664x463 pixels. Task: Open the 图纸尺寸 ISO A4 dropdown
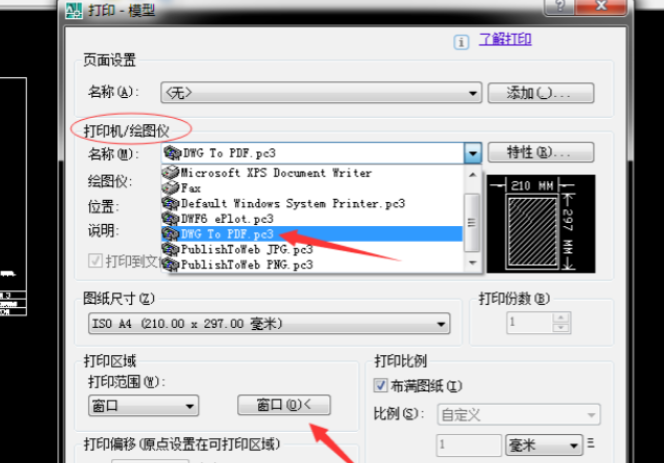[269, 324]
